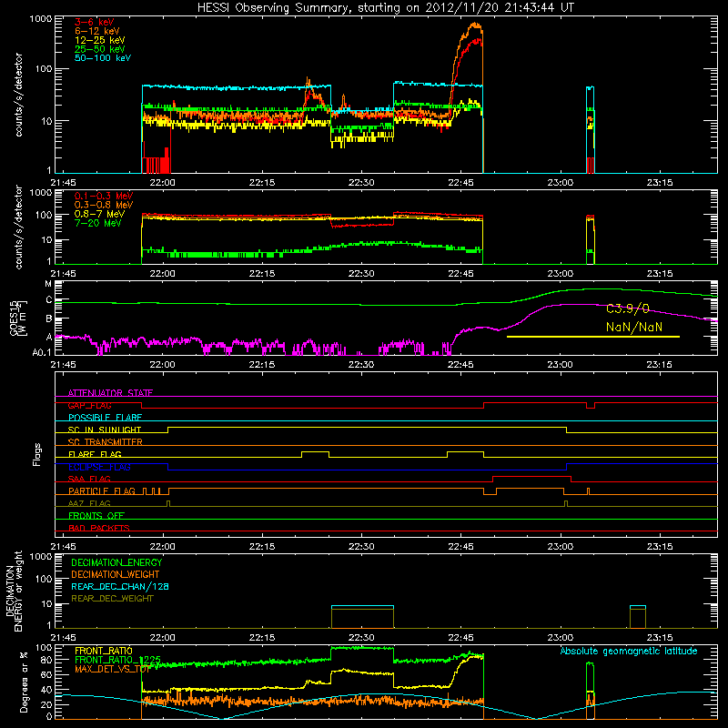Select the 50-100 keV legend label
This screenshot has height=728, width=728.
[x=103, y=58]
